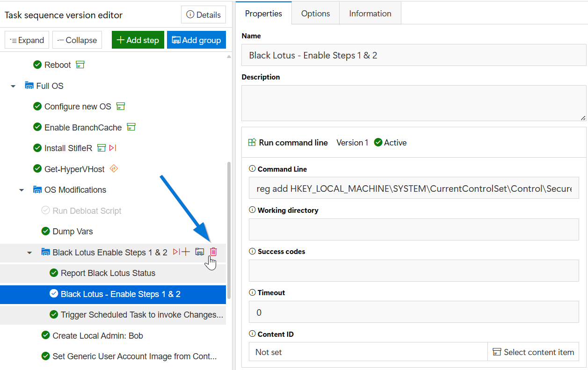The height and width of the screenshot is (370, 588).
Task: Add a subgroup to the Black Lotus group
Action: 200,252
